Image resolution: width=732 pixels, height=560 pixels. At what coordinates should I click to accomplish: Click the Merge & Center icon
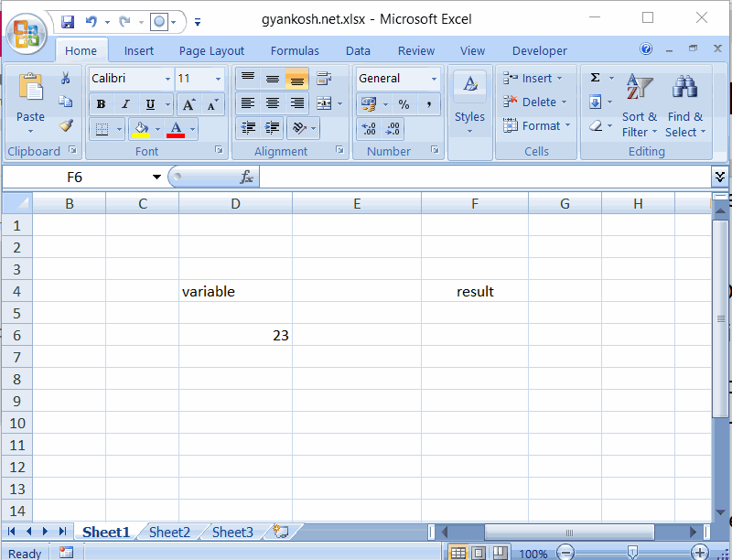[325, 103]
